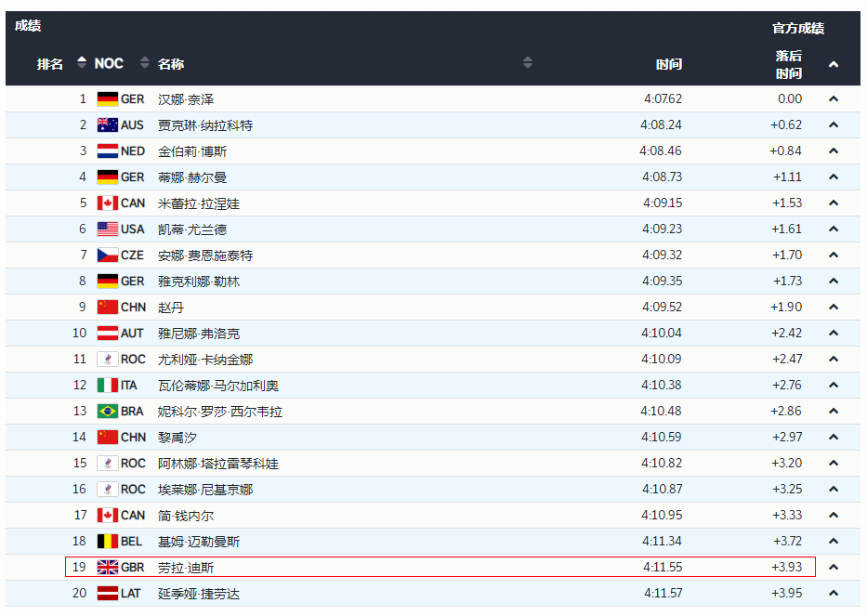Click the German flag beside 汉娜·奈泽
Screen dimensions: 867x616
107,99
